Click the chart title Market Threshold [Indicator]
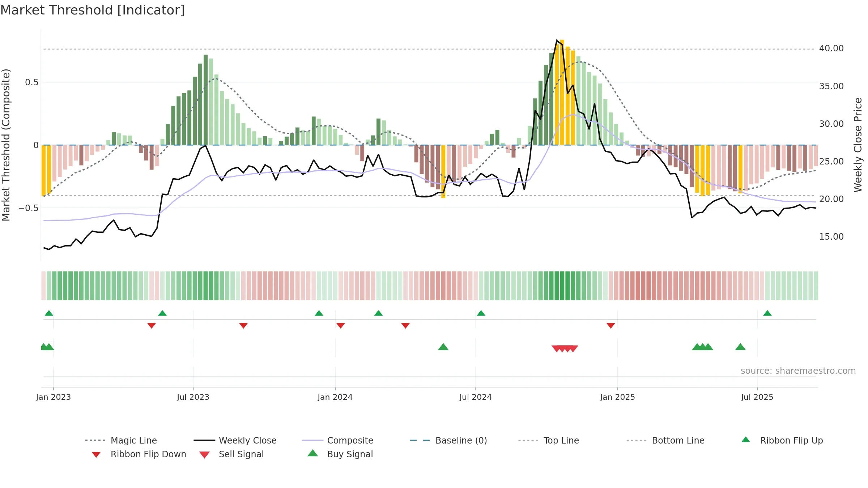Viewport: 868px width, 488px height. [x=93, y=10]
